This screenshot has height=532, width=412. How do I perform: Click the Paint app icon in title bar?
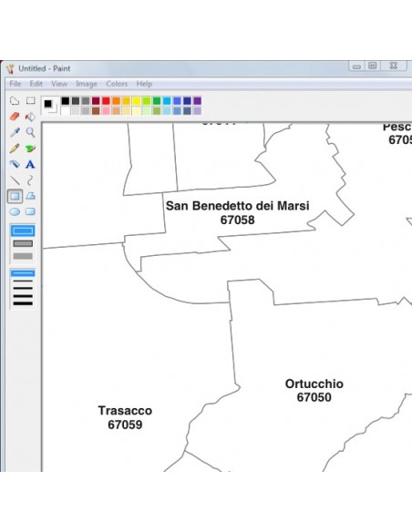(11, 69)
